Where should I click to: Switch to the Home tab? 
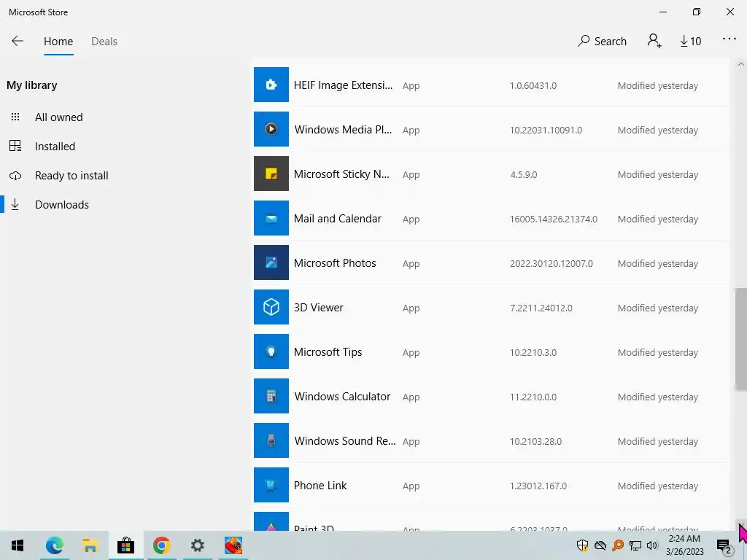58,42
